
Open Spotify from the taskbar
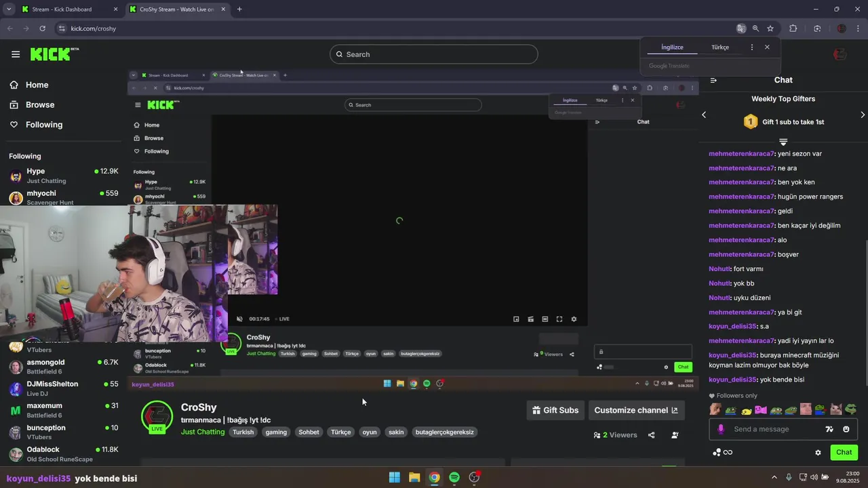[x=454, y=477]
